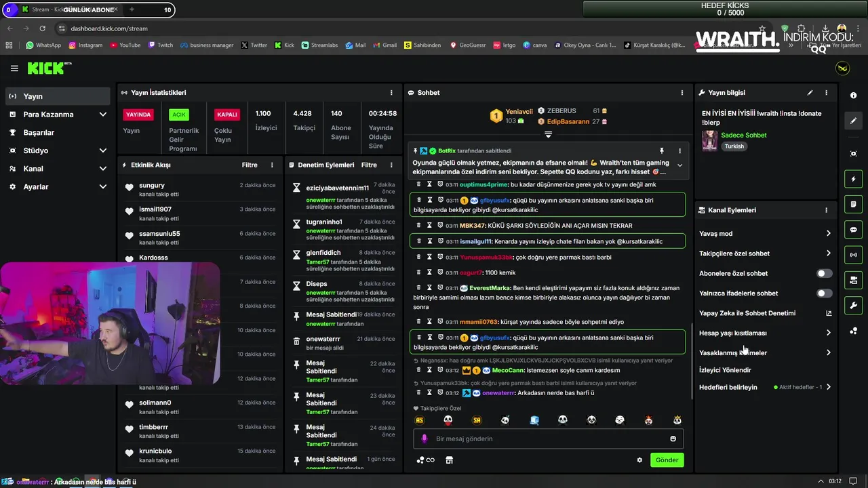
Task: Open Denetim Eylemleri Filtre button
Action: (x=369, y=165)
